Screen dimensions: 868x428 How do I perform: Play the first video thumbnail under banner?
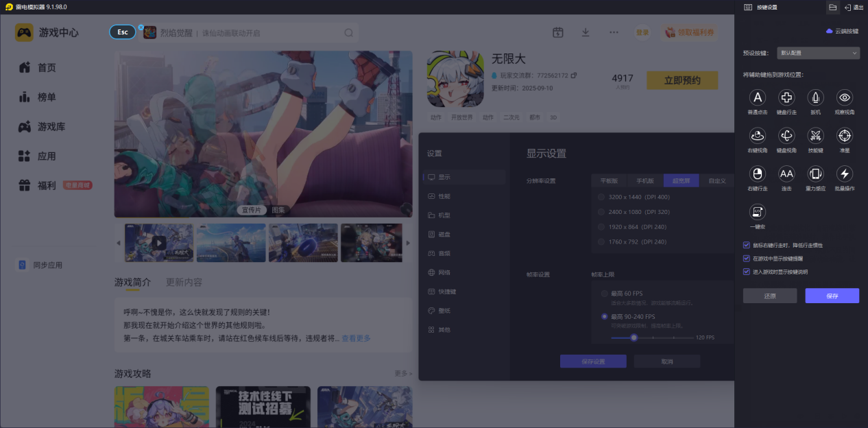(158, 242)
